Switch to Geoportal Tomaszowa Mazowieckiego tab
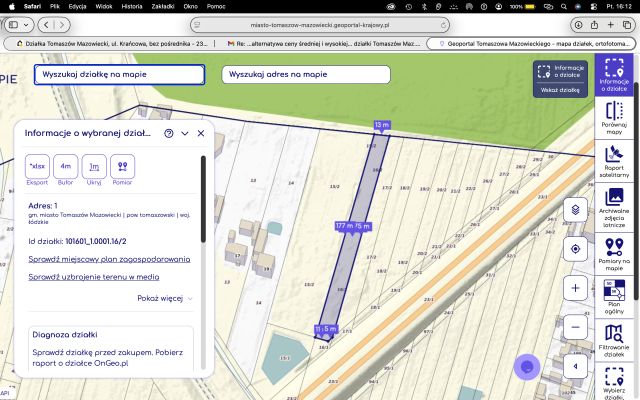Viewport: 640px width, 400px height. click(x=531, y=43)
